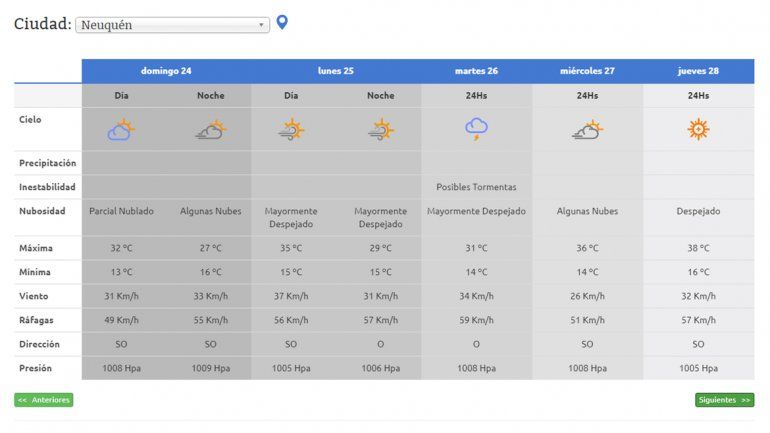Click Thursday's 38 °C maximum temperature
The height and width of the screenshot is (433, 770).
click(698, 248)
